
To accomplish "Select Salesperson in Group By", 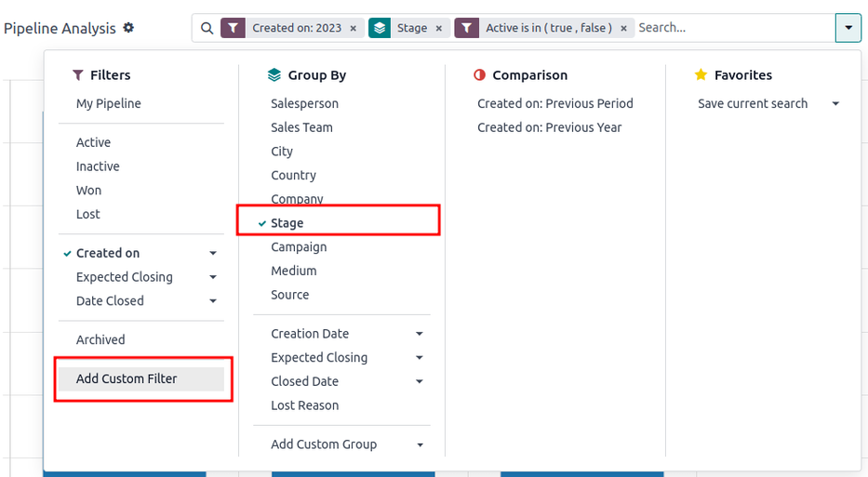I will [x=304, y=104].
